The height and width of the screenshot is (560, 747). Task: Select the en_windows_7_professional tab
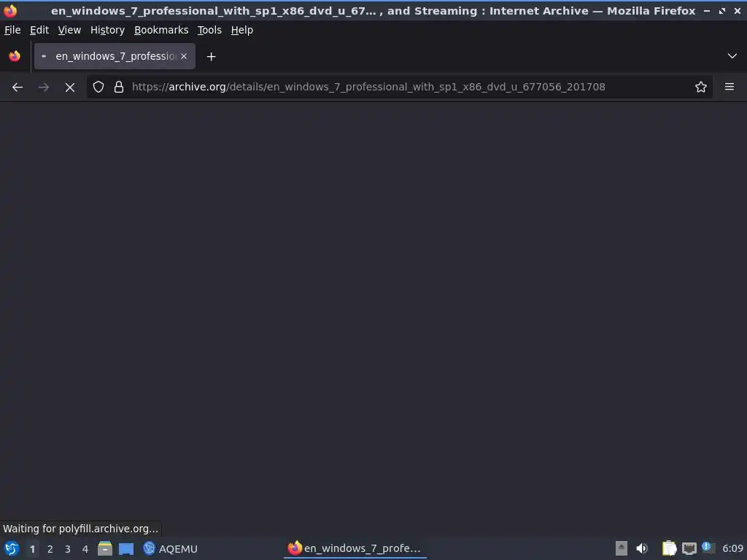coord(115,56)
